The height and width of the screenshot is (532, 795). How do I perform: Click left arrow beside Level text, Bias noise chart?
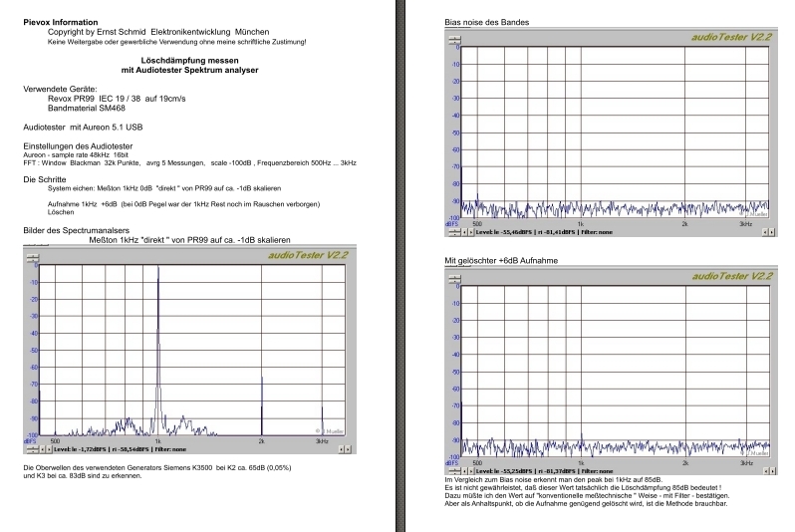click(464, 232)
